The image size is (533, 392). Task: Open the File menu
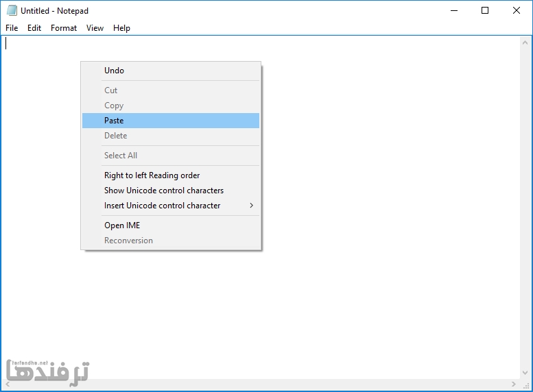12,28
